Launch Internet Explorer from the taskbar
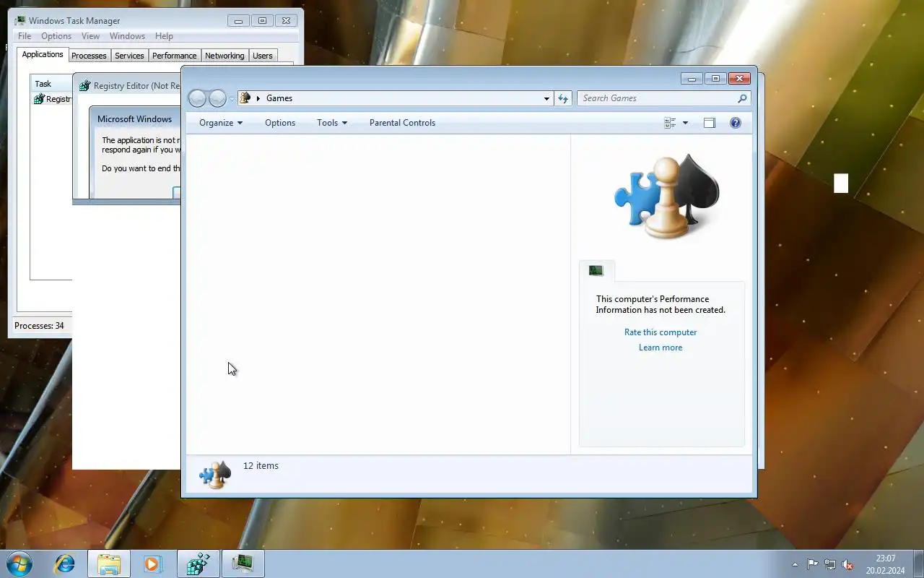This screenshot has width=924, height=578. coord(65,564)
